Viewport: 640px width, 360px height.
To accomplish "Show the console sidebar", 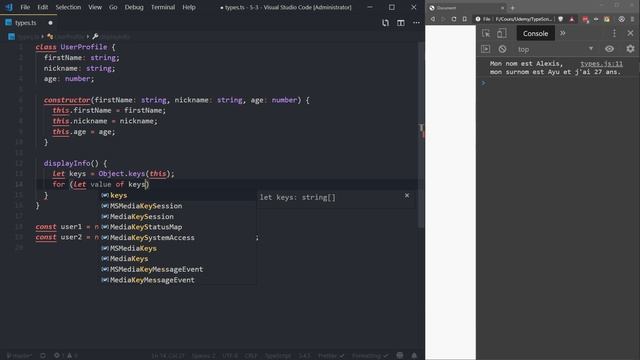I will tap(485, 49).
